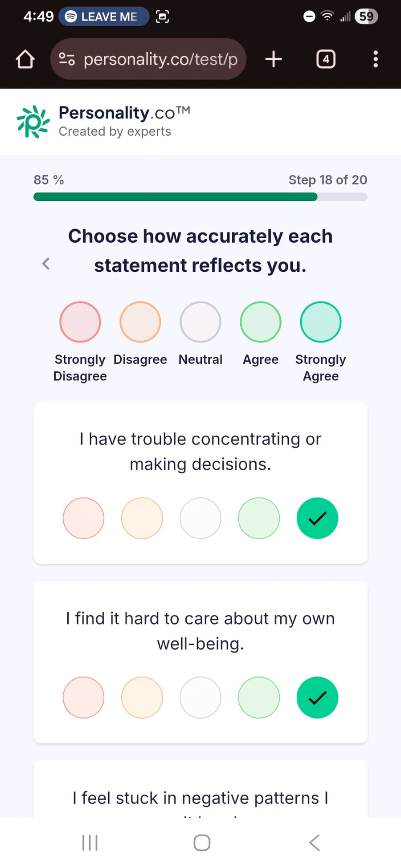
Task: Choose Strongly Disagree for well-being statement
Action: [83, 697]
